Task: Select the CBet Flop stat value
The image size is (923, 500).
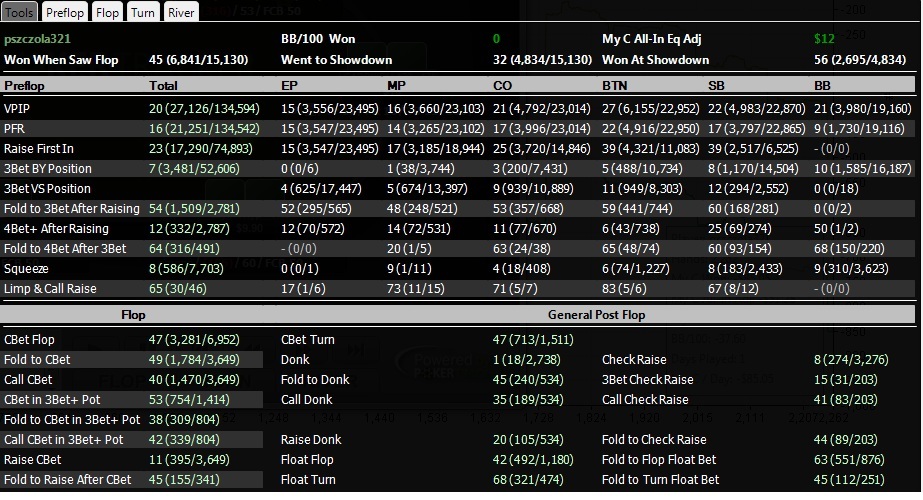Action: (194, 339)
